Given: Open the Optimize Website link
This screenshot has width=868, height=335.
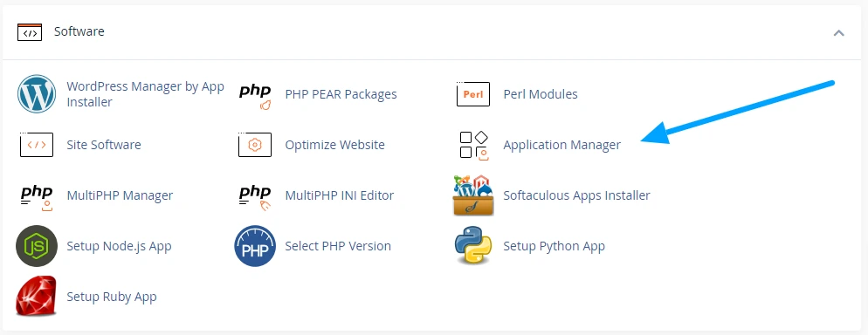Looking at the screenshot, I should pos(335,145).
